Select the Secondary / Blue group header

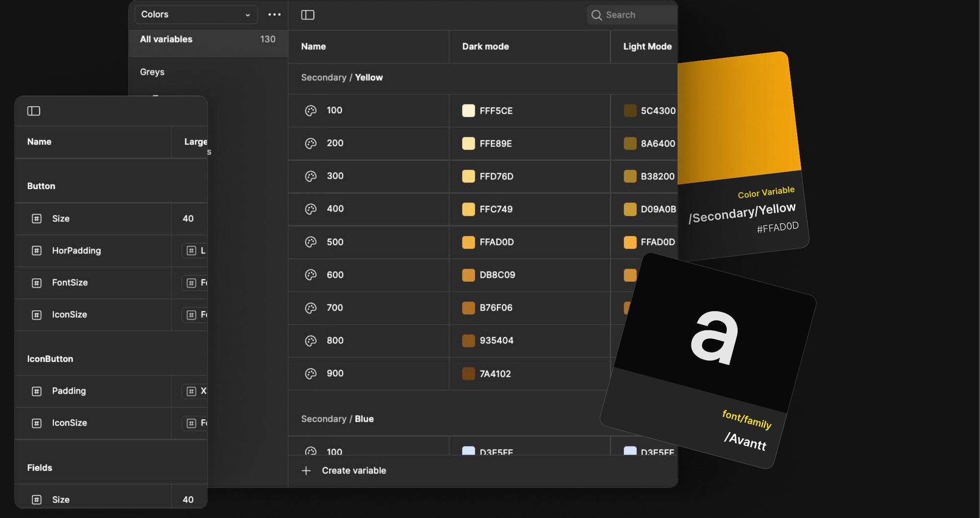[x=337, y=419]
